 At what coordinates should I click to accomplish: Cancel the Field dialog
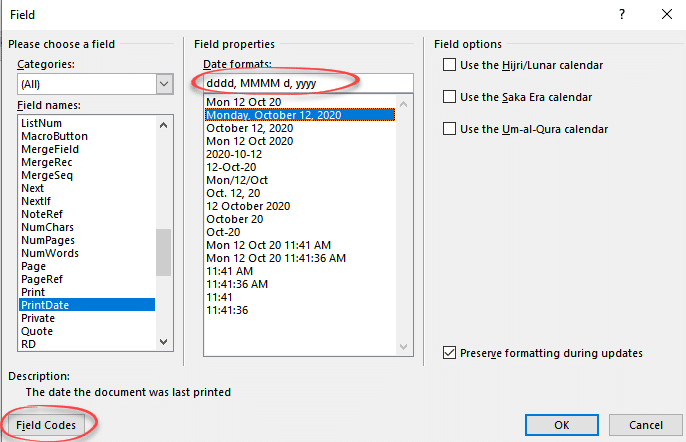point(640,424)
